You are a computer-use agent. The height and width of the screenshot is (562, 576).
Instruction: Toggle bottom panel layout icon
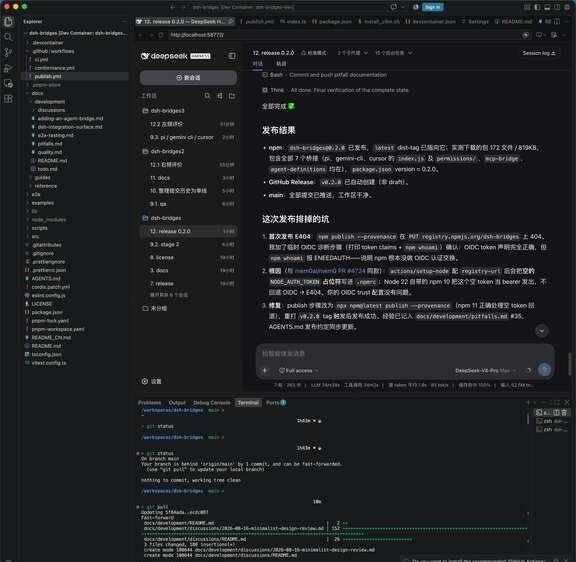pos(547,7)
